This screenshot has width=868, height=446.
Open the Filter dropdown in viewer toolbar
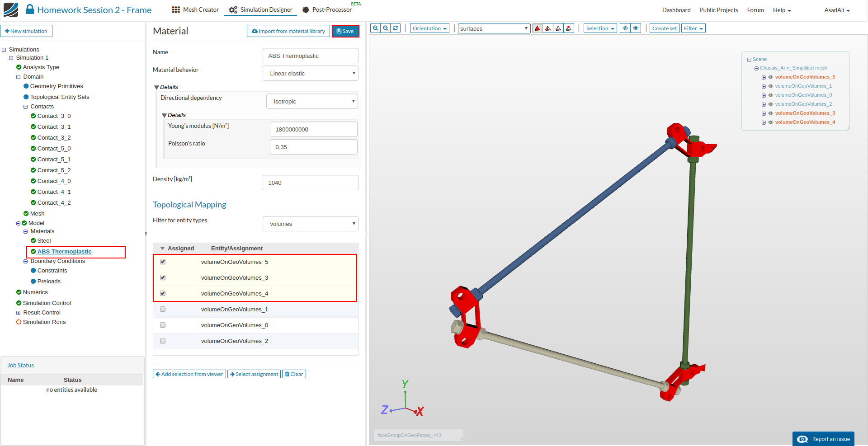click(693, 28)
